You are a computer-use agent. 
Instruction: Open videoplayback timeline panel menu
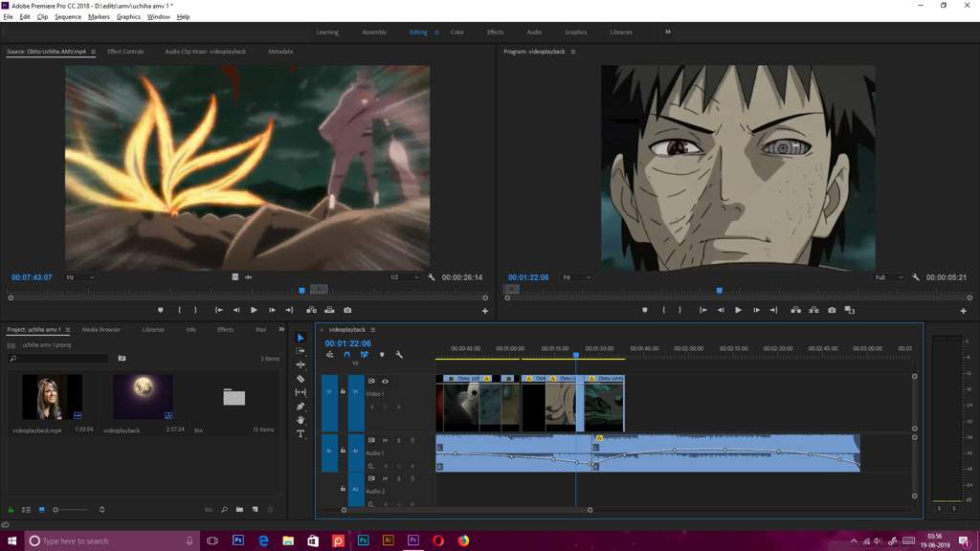tap(372, 330)
